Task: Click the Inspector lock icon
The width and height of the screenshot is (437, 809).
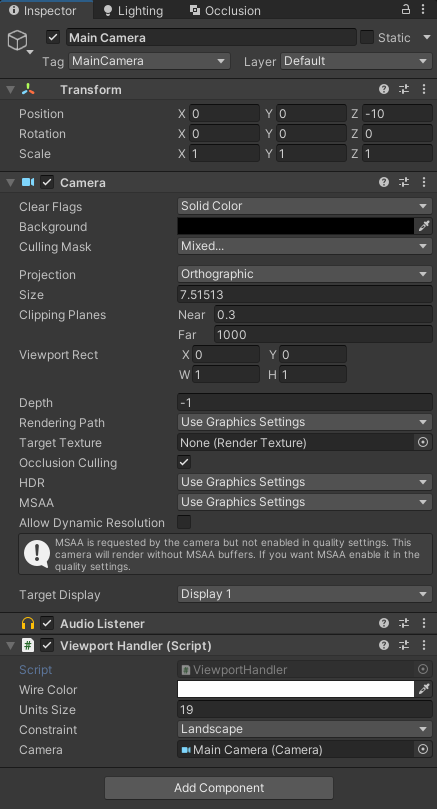Action: [406, 9]
